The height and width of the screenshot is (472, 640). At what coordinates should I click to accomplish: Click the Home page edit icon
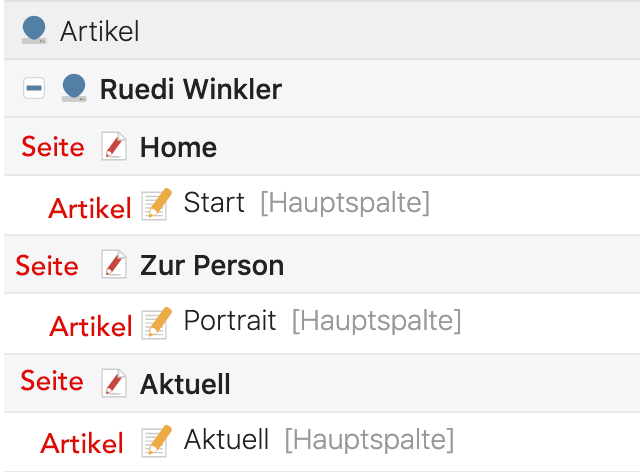(115, 147)
